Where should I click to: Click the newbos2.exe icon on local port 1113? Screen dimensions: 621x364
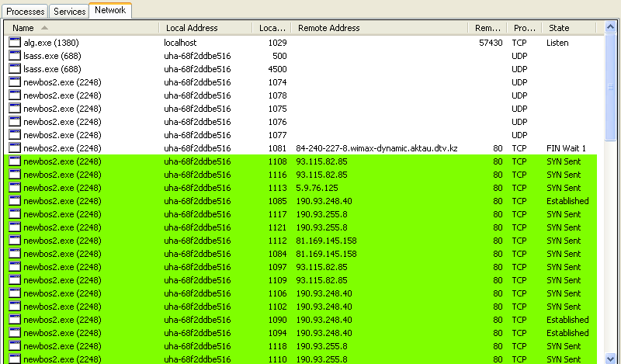15,188
